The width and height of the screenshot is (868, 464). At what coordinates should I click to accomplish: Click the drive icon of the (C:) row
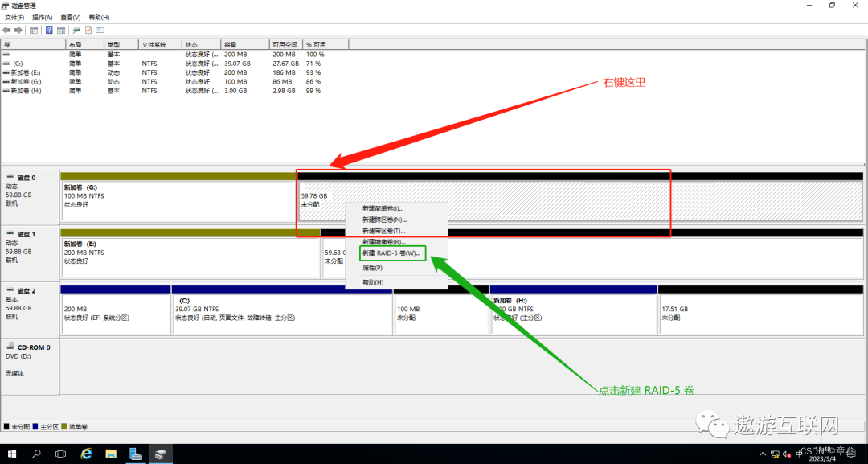(6, 64)
